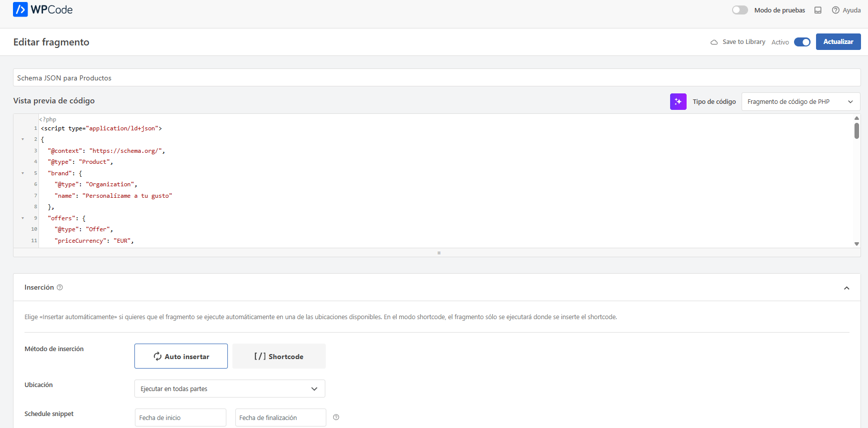Open the Inserción help tooltip icon
The height and width of the screenshot is (428, 868).
(60, 287)
